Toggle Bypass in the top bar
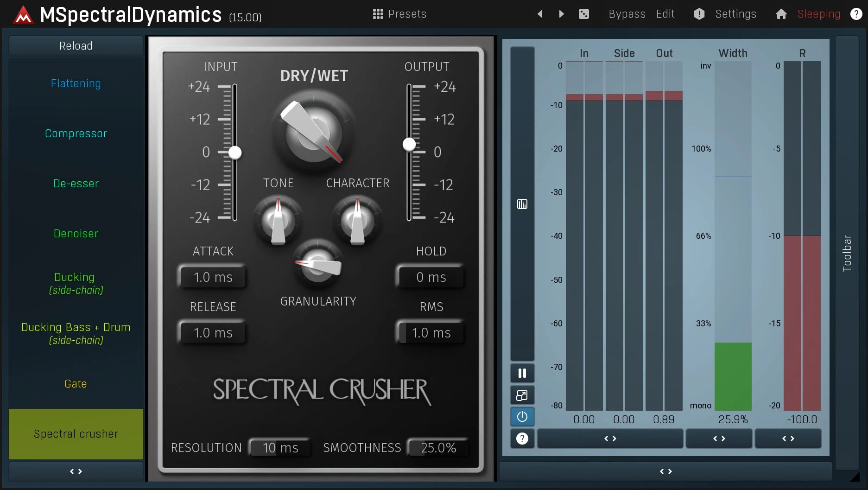This screenshot has height=490, width=868. tap(627, 14)
